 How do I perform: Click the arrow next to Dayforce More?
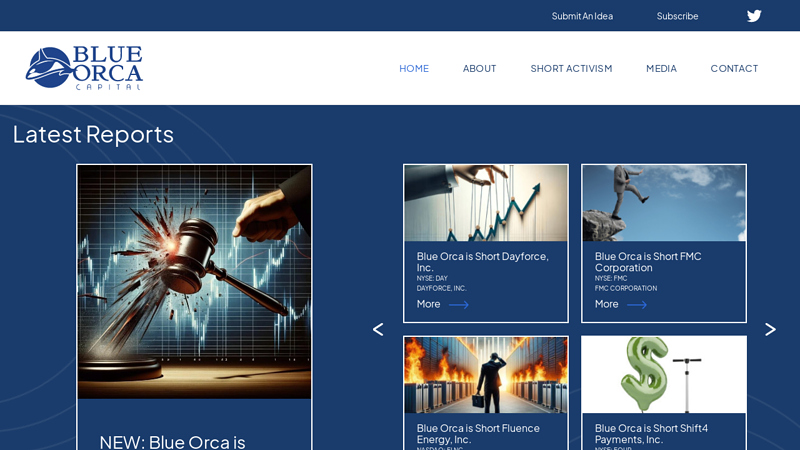(459, 305)
